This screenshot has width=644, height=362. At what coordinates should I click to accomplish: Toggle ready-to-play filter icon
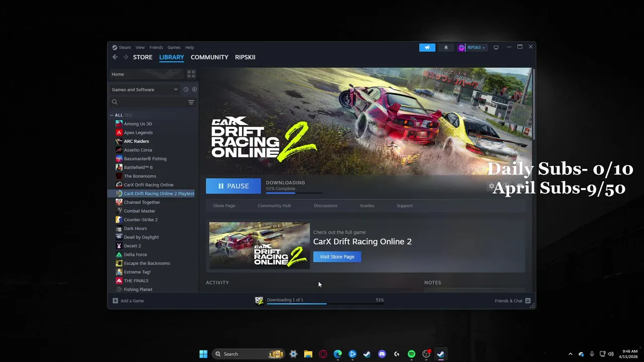194,89
